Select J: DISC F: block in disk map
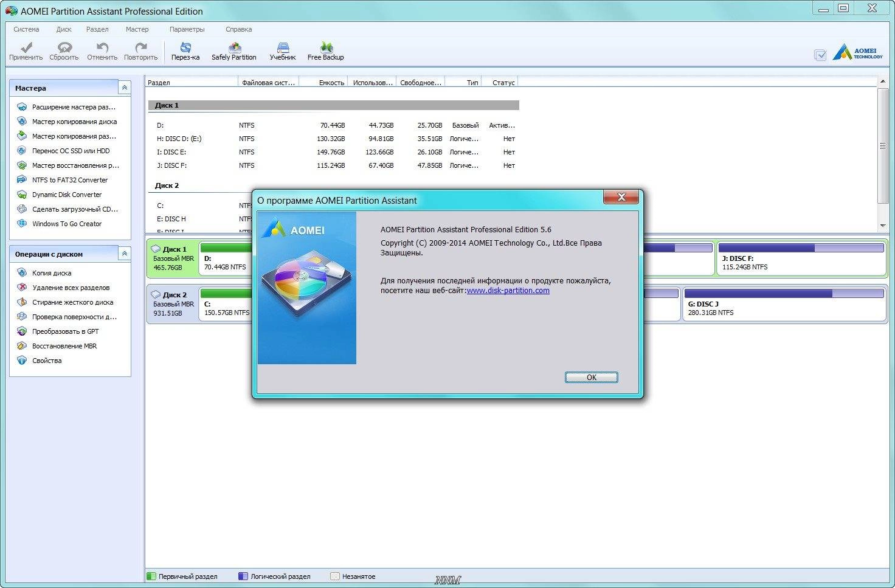The height and width of the screenshot is (588, 895). click(801, 258)
